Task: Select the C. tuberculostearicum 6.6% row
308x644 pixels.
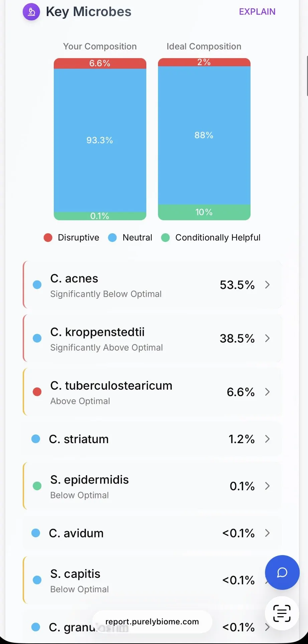Action: [152, 392]
